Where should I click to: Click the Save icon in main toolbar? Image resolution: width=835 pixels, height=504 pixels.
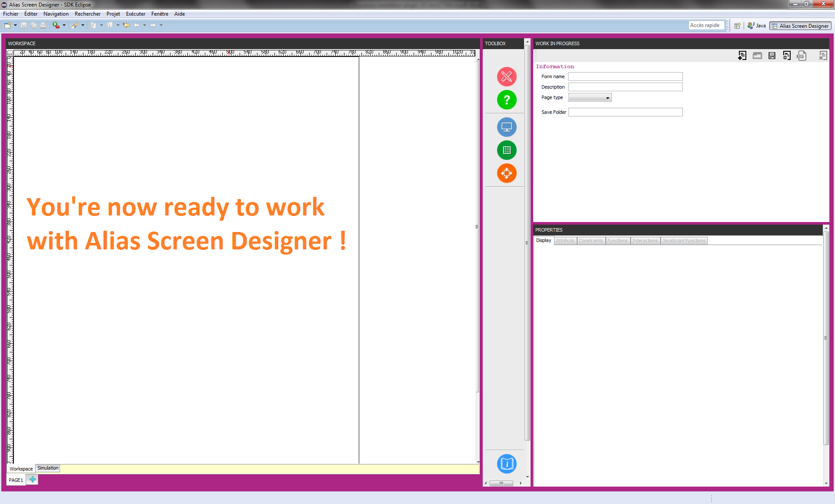(x=24, y=25)
